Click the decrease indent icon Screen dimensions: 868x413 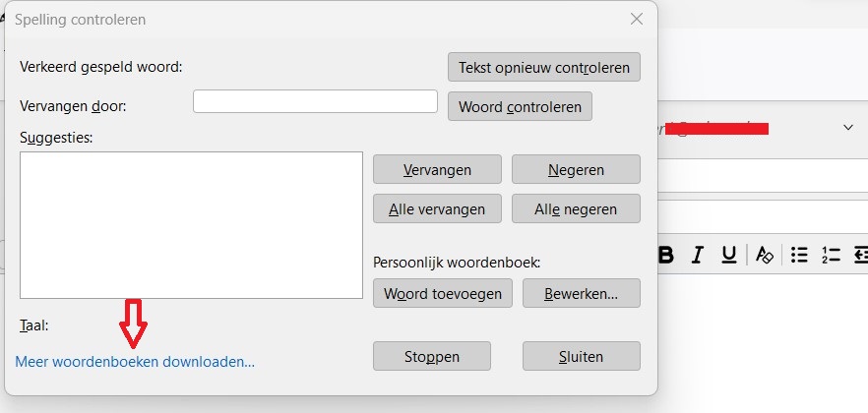861,255
